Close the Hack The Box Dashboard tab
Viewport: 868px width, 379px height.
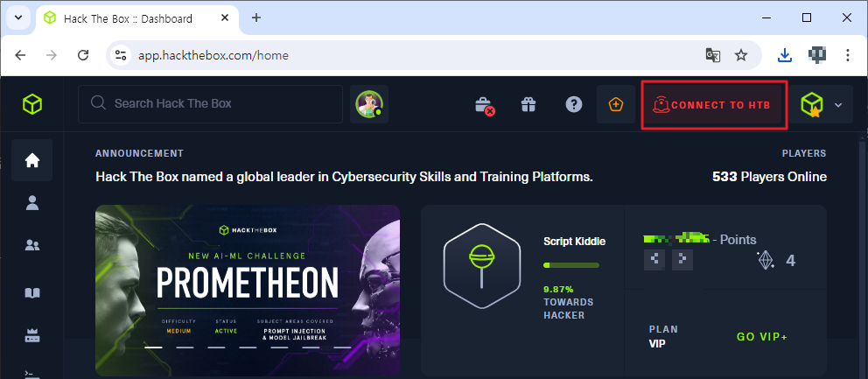click(225, 18)
